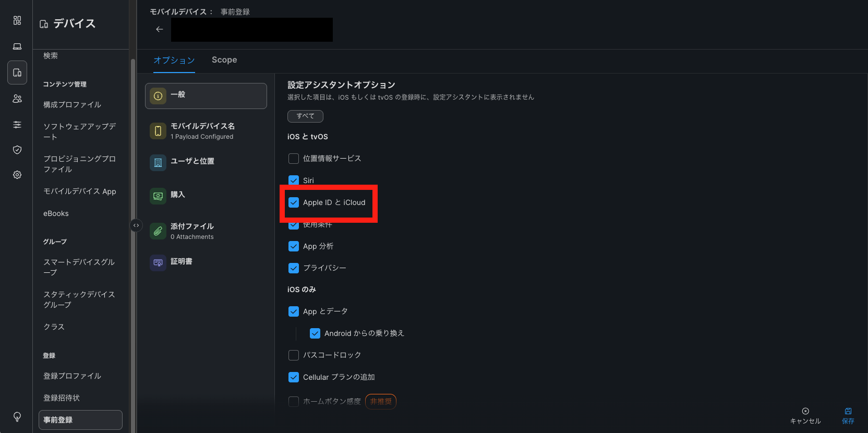This screenshot has height=433, width=868.
Task: Enable the パスコードロック checkbox
Action: (x=294, y=355)
